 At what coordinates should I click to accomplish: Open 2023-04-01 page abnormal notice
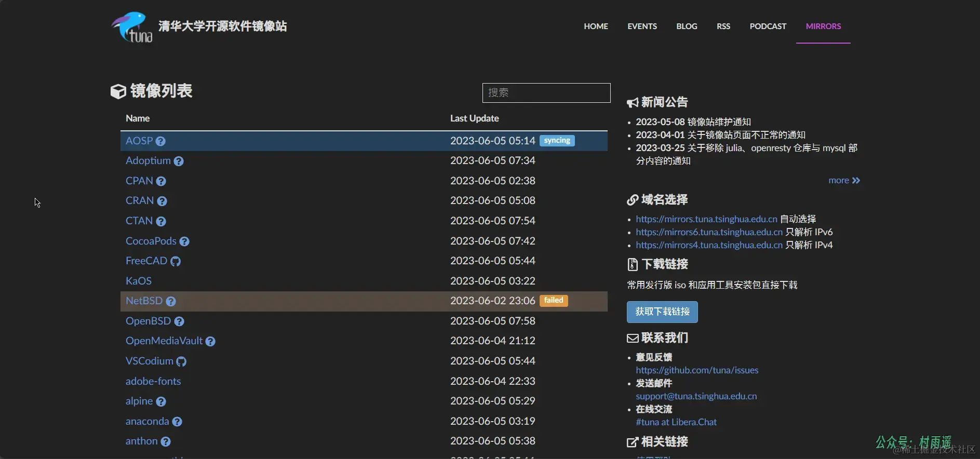click(x=721, y=136)
